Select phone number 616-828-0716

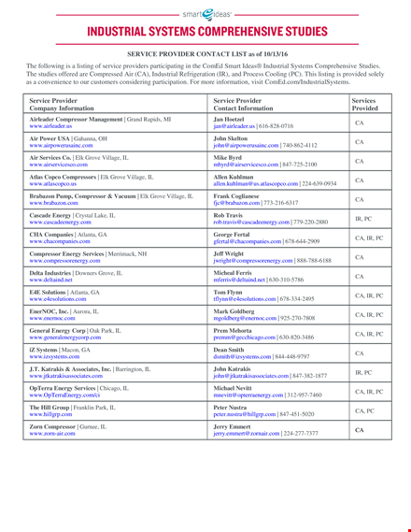click(x=276, y=126)
